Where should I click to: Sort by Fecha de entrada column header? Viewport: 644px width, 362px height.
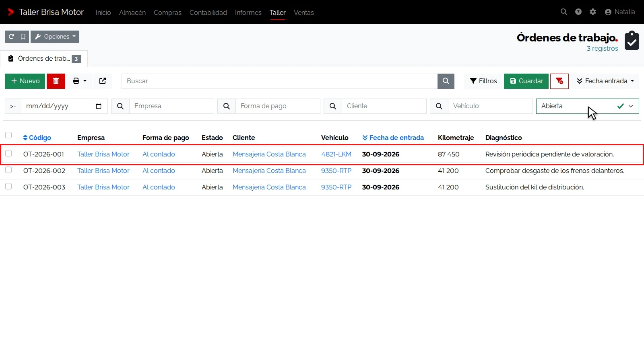[x=393, y=138]
